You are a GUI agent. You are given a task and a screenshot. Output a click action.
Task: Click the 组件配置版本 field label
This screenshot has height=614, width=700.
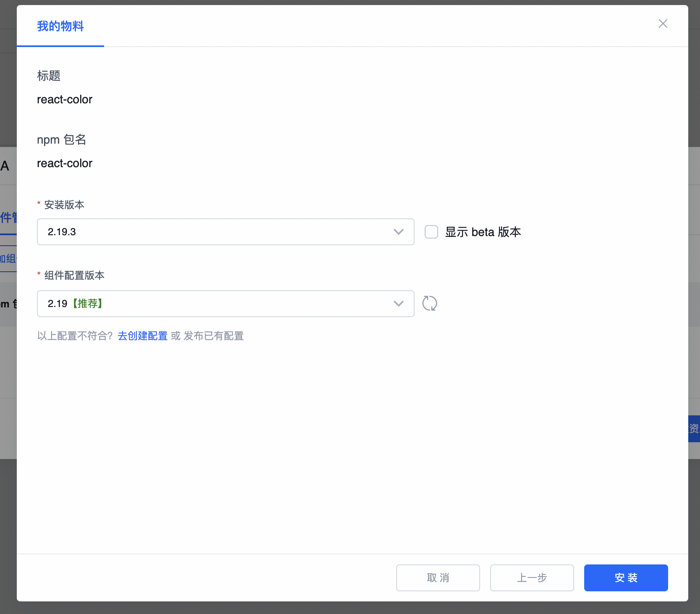tap(74, 276)
